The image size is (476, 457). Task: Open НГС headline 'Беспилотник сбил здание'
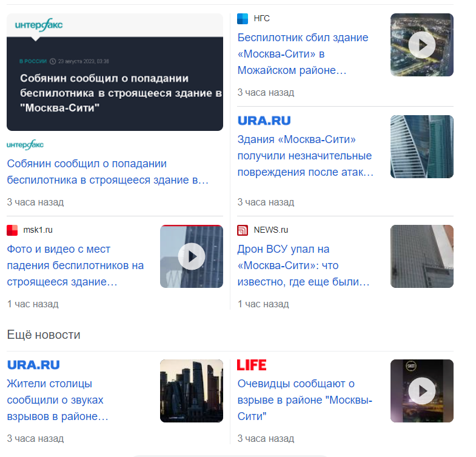tap(303, 54)
